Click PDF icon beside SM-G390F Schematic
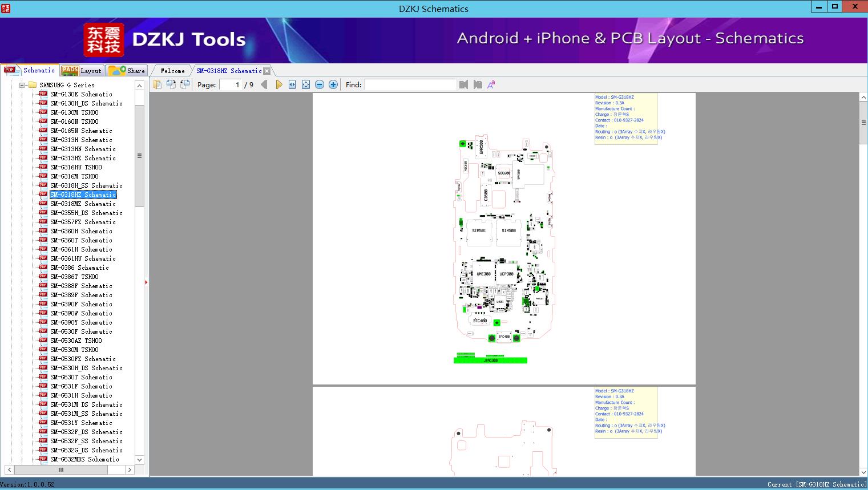 click(x=43, y=303)
